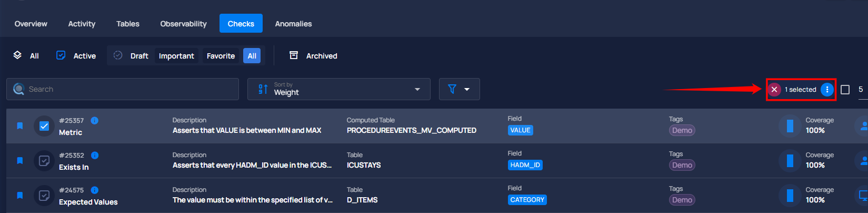Screen dimensions: 868x213
Task: Open bulk actions three-dot menu
Action: 827,90
